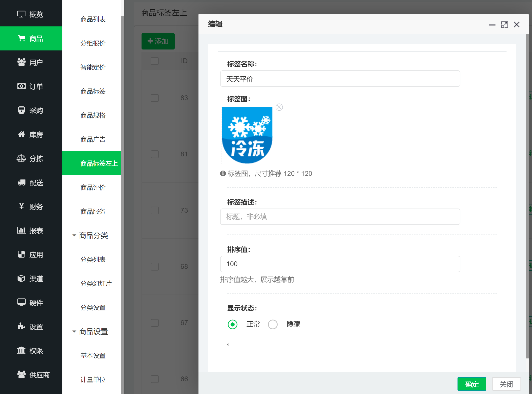Click the 订单 money order icon
Screen dimensions: 532x394
21,86
